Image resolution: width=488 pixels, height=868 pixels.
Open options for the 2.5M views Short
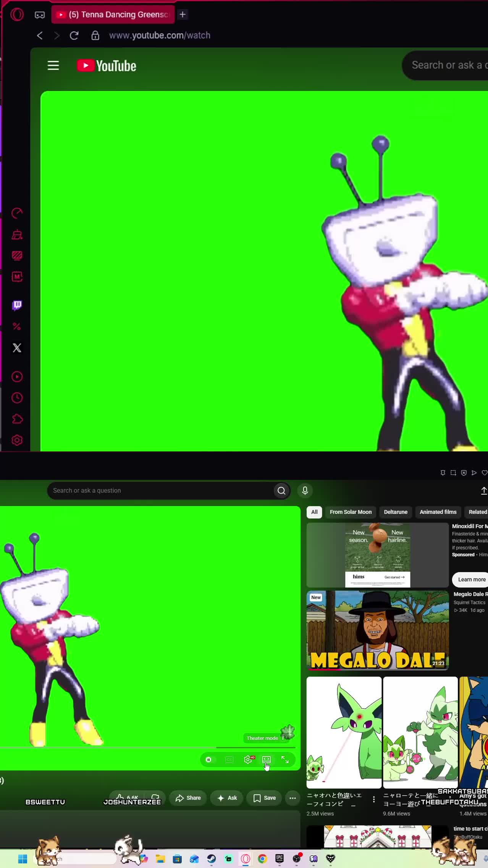(373, 799)
